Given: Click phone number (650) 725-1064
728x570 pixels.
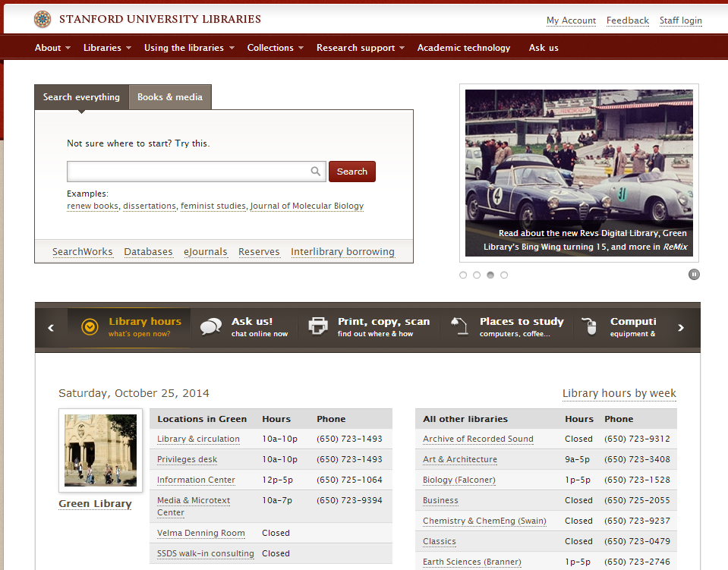Looking at the screenshot, I should coord(349,480).
